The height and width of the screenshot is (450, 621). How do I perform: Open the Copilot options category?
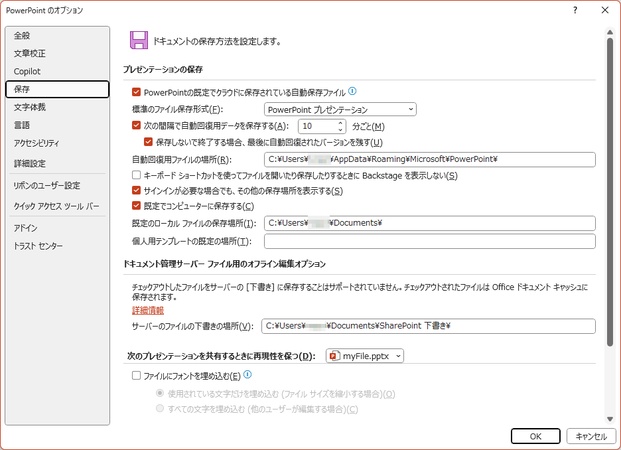pos(57,71)
